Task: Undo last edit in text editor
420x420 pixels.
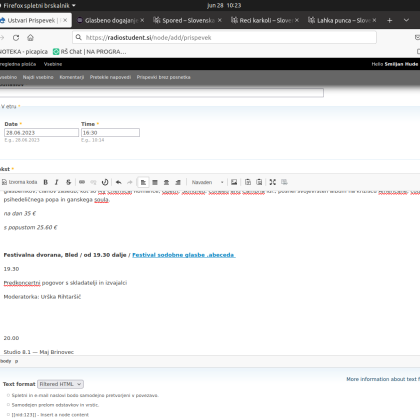Action: [118, 182]
